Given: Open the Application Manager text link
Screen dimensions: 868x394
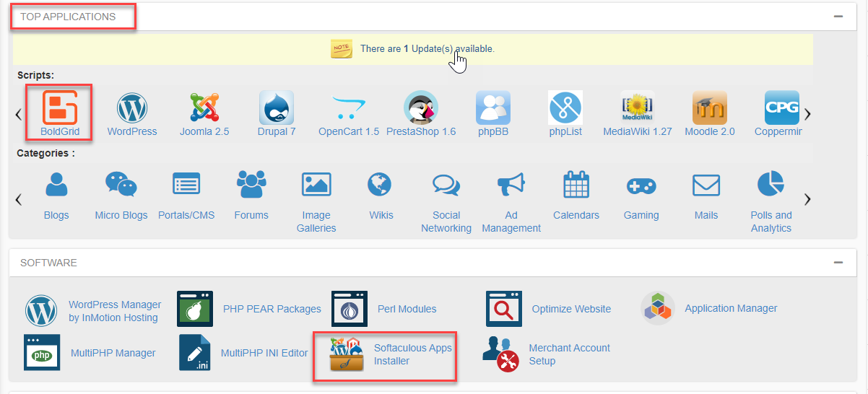Looking at the screenshot, I should 731,308.
